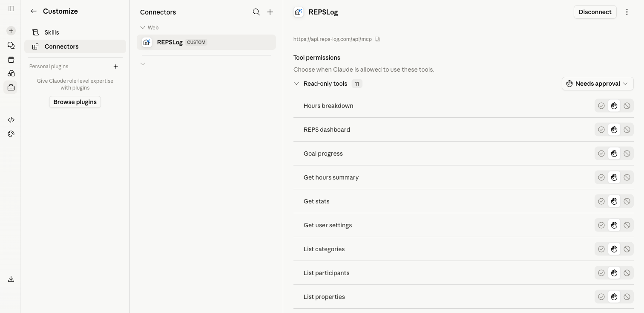Block the Get hours summary tool

pos(627,177)
